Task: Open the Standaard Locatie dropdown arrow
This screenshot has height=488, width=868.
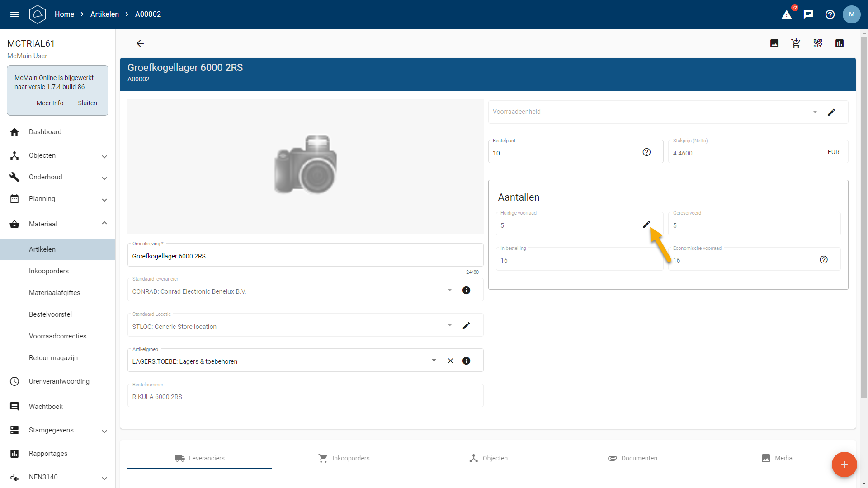Action: 449,325
